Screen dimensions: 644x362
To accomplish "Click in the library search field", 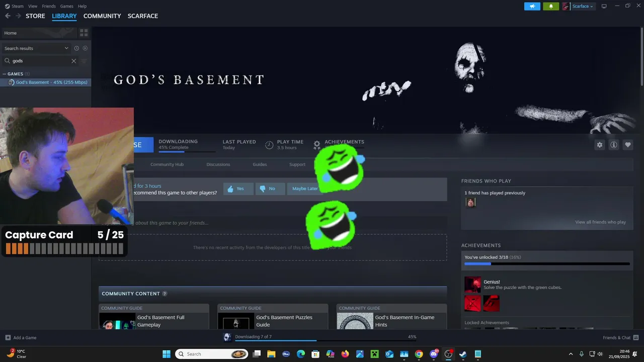I will pos(40,61).
